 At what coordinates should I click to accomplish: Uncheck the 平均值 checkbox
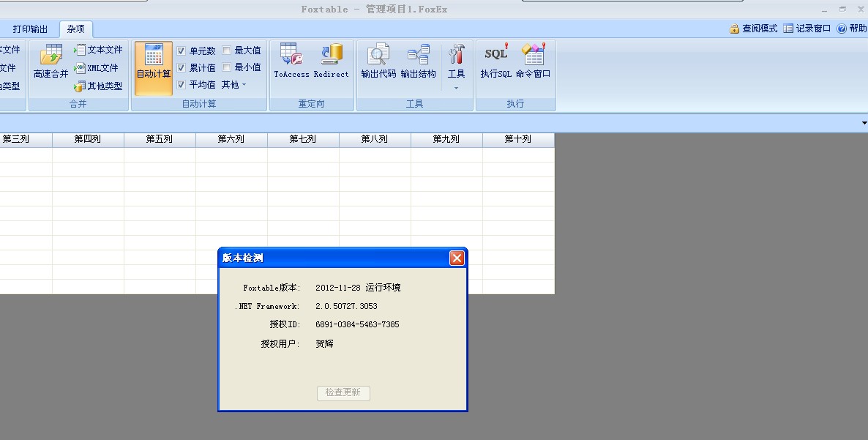(181, 85)
